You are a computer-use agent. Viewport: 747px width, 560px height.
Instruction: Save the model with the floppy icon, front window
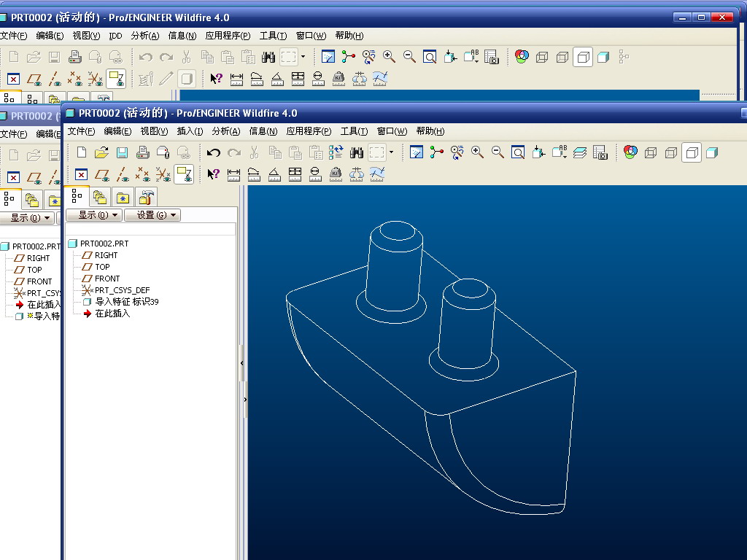(x=122, y=152)
